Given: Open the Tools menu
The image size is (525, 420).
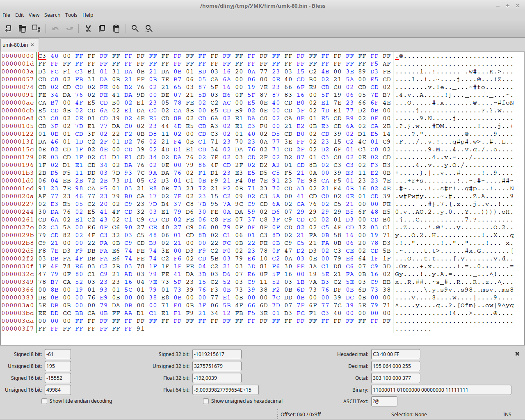Looking at the screenshot, I should pos(71,15).
